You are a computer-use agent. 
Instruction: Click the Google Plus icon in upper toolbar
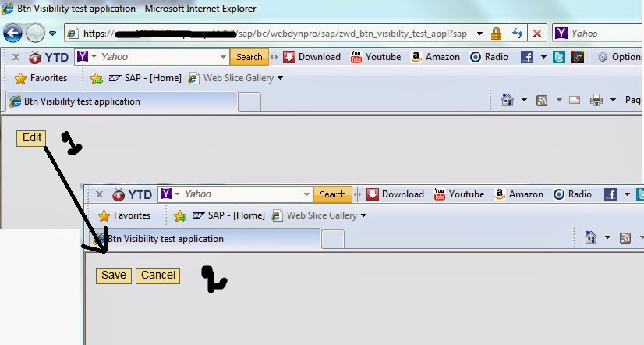coord(578,57)
